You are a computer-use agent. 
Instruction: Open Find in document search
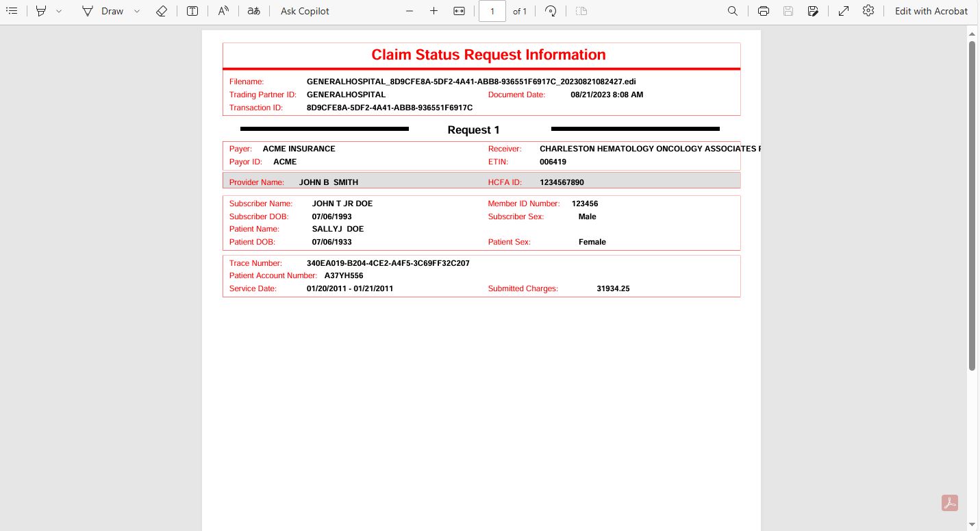tap(733, 11)
